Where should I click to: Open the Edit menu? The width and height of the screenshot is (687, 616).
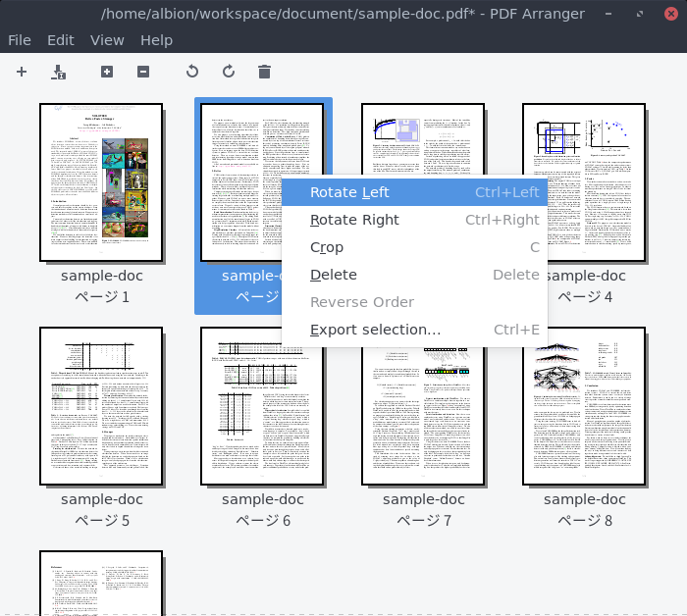tap(61, 40)
